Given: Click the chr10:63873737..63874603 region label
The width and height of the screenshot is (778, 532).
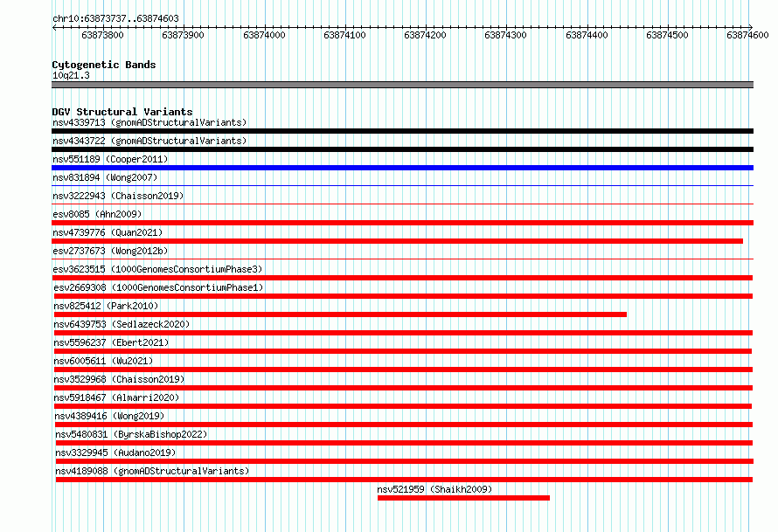Looking at the screenshot, I should (x=115, y=18).
